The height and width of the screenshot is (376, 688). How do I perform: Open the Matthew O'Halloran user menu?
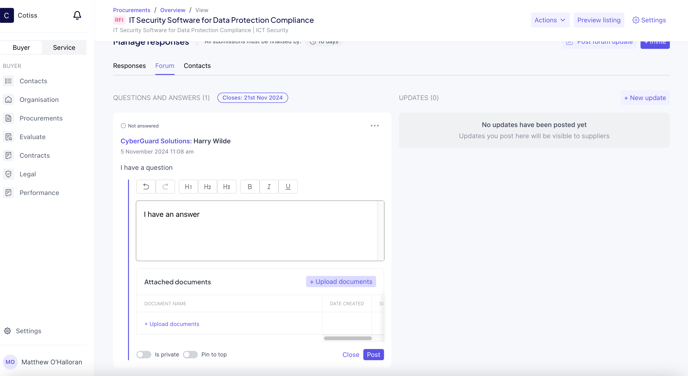tap(43, 362)
